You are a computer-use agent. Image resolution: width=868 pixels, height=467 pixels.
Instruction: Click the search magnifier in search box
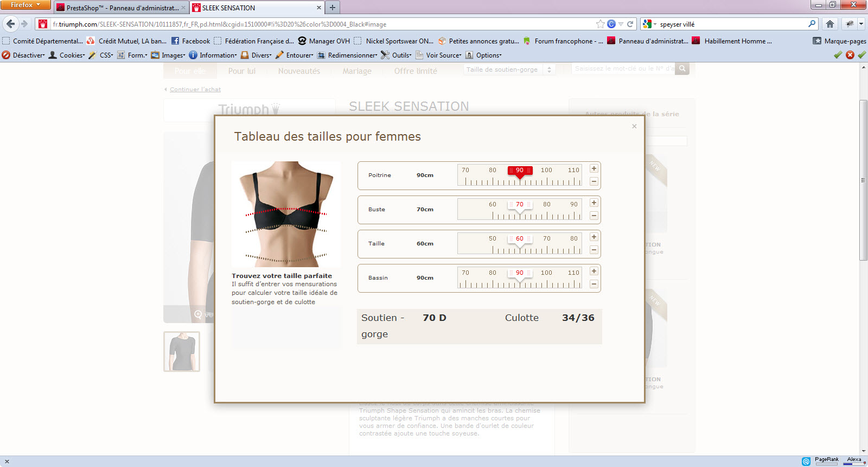click(812, 24)
